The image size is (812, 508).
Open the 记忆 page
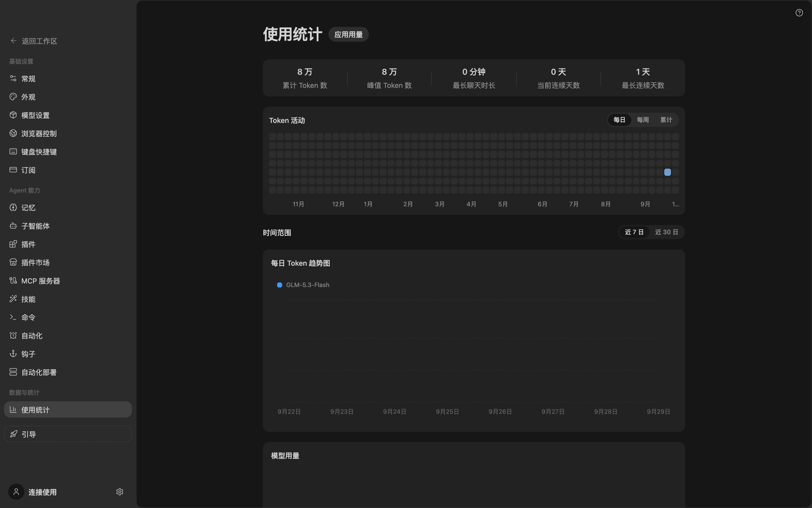[68, 208]
